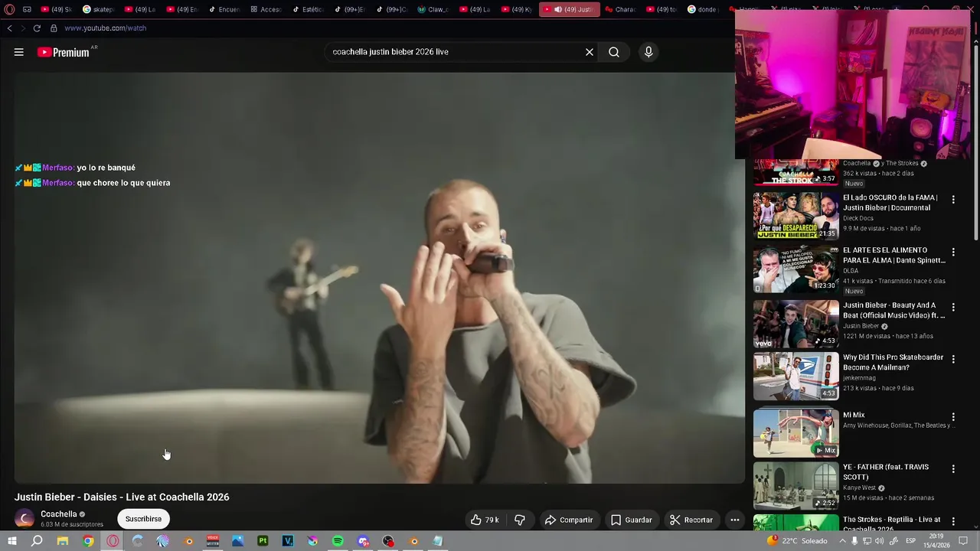980x551 pixels.
Task: Open the Windows notification center
Action: pos(963,541)
